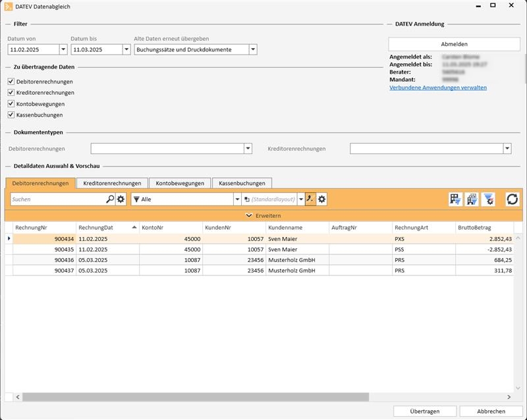
Task: Click the DATEV Datenabgleich title icon
Action: tap(9, 7)
